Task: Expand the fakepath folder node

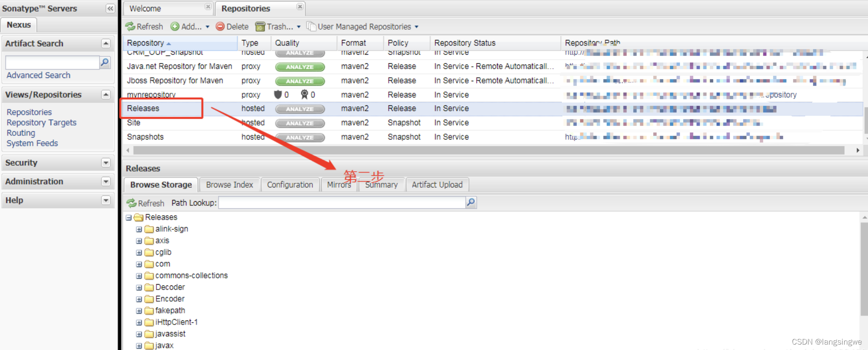Action: pyautogui.click(x=139, y=311)
